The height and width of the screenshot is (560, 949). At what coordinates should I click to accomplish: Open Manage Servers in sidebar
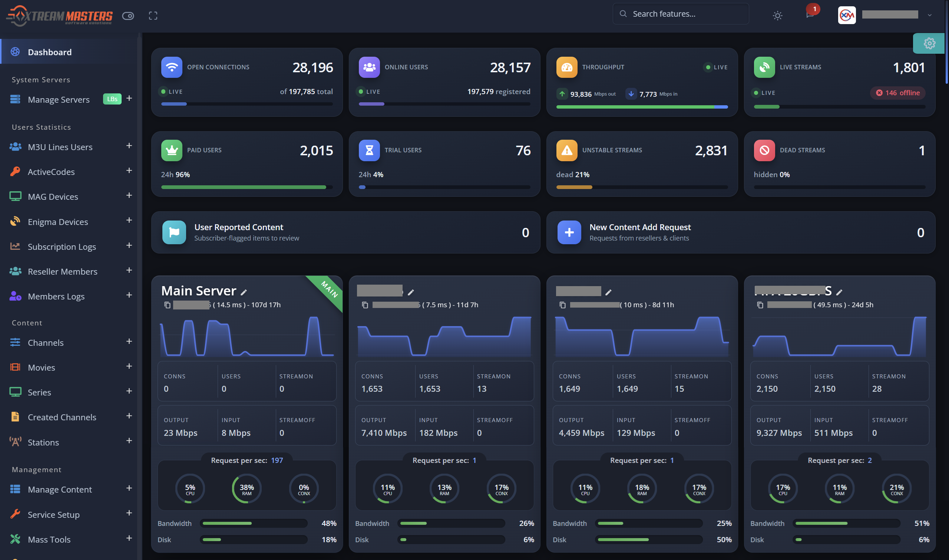[x=59, y=100]
